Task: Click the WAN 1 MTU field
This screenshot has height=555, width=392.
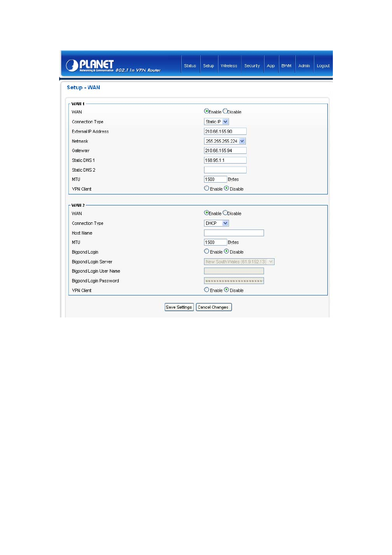Action: point(215,179)
